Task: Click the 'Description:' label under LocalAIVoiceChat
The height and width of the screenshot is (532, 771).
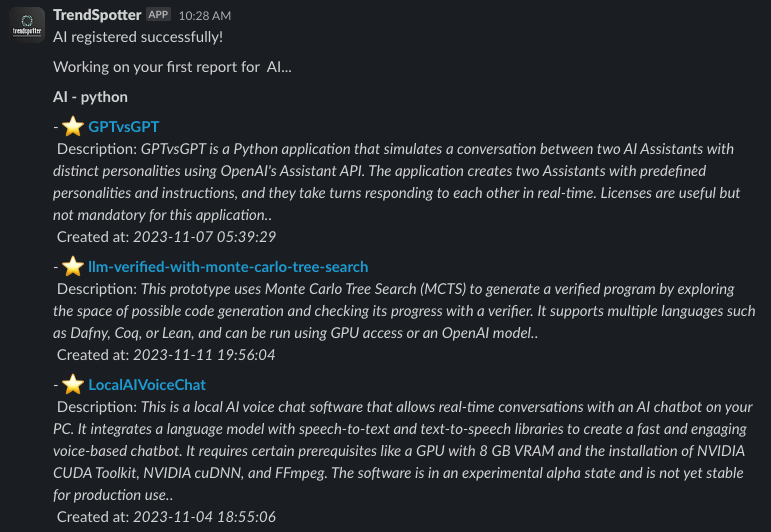Action: coord(97,407)
